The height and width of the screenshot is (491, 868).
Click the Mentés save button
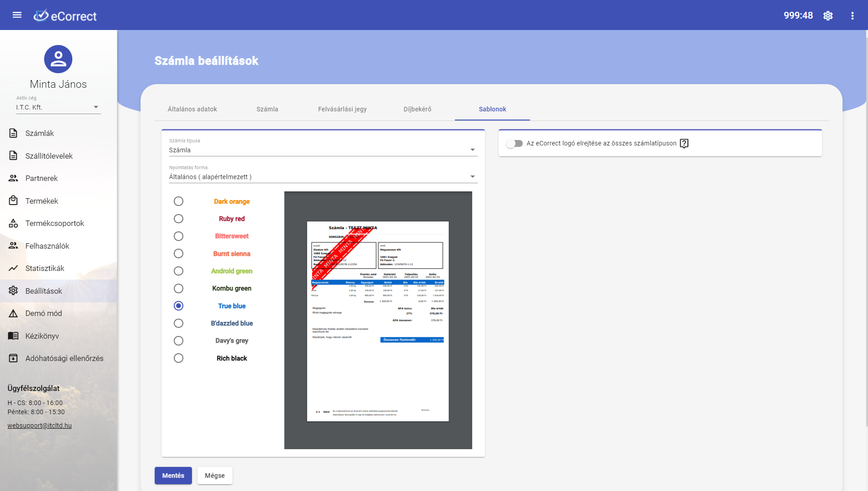[x=173, y=476]
